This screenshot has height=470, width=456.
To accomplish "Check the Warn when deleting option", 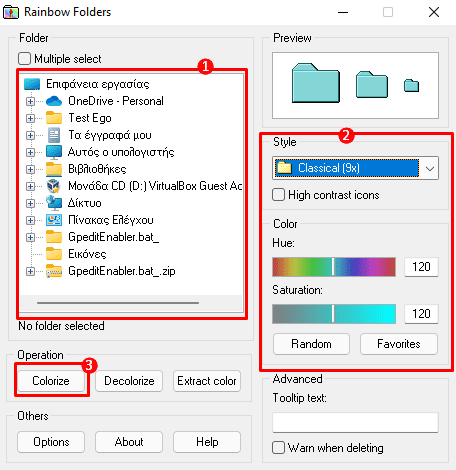I will point(278,448).
